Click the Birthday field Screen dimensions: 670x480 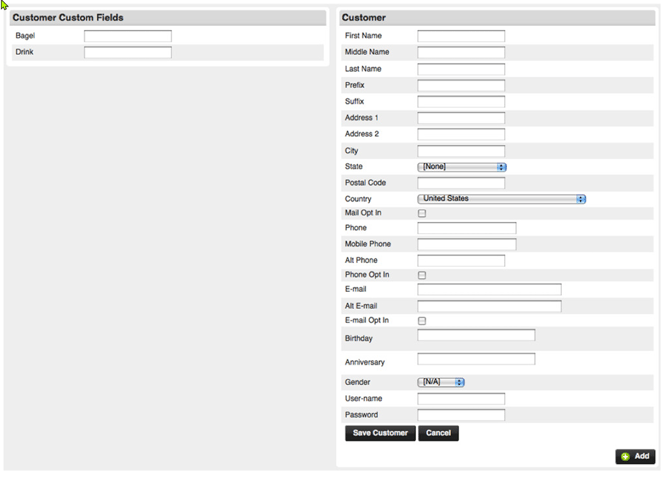476,336
